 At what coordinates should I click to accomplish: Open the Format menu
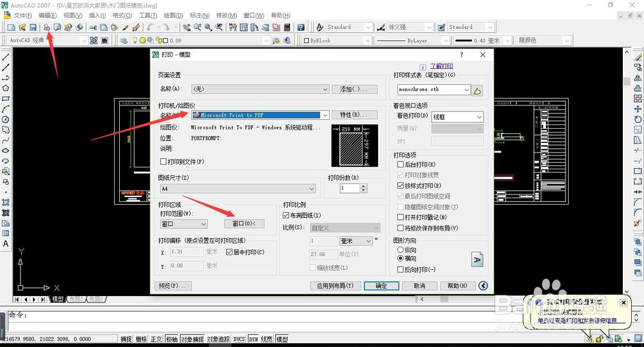tap(122, 15)
